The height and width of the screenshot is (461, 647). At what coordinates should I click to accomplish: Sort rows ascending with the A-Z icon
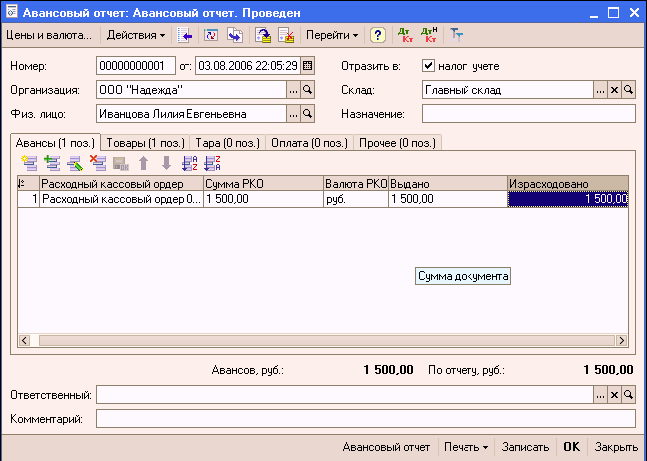coord(189,162)
